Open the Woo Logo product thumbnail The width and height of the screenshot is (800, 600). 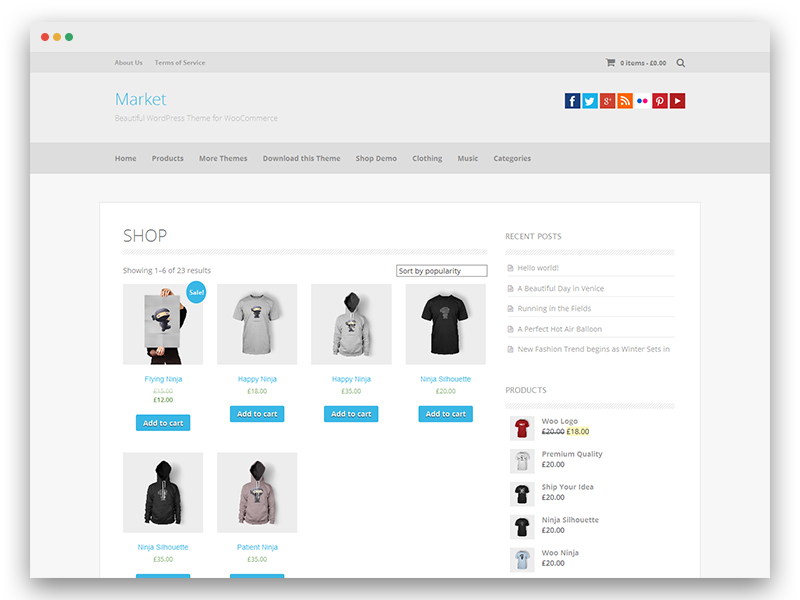[x=522, y=428]
